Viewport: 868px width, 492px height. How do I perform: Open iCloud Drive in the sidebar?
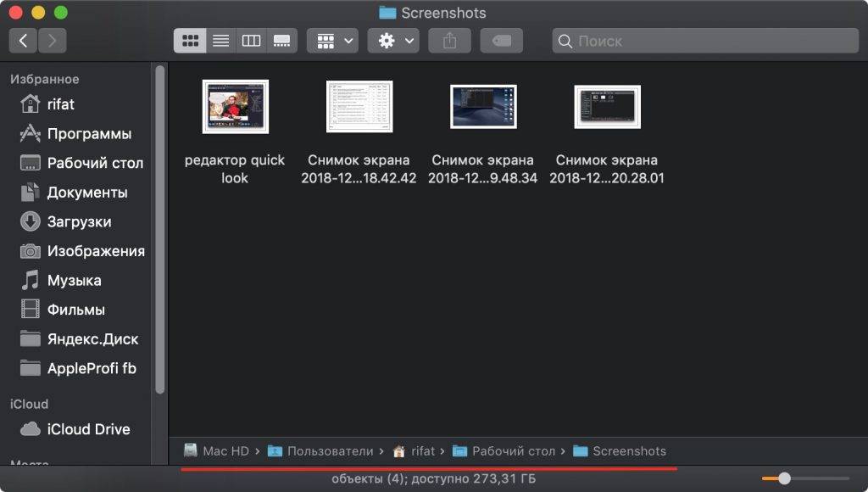[88, 429]
